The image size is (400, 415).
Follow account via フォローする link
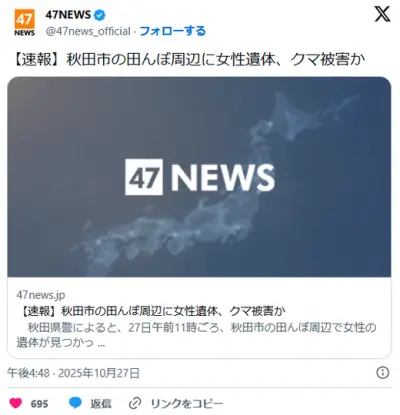(x=172, y=31)
